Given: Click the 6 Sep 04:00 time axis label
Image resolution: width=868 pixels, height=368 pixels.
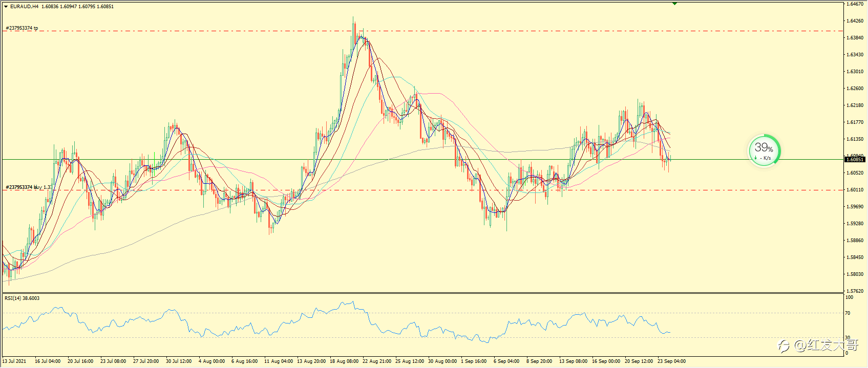Looking at the screenshot, I should (506, 361).
